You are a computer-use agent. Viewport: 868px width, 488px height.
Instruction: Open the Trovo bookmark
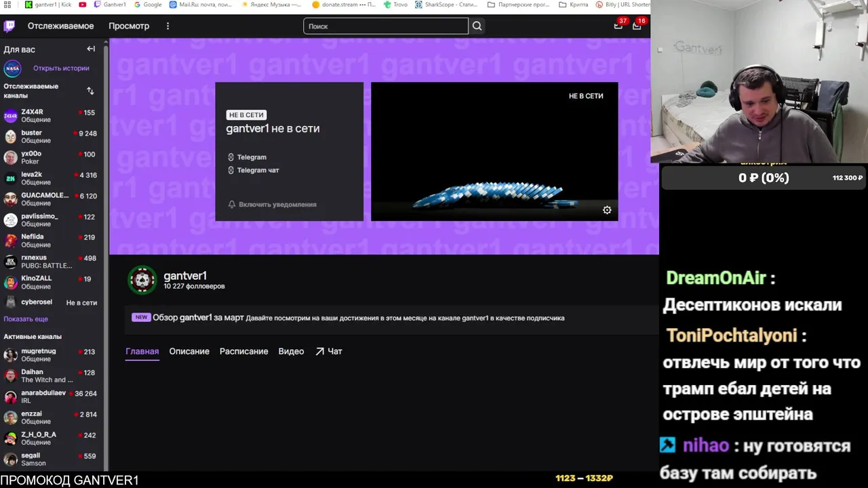click(x=395, y=5)
